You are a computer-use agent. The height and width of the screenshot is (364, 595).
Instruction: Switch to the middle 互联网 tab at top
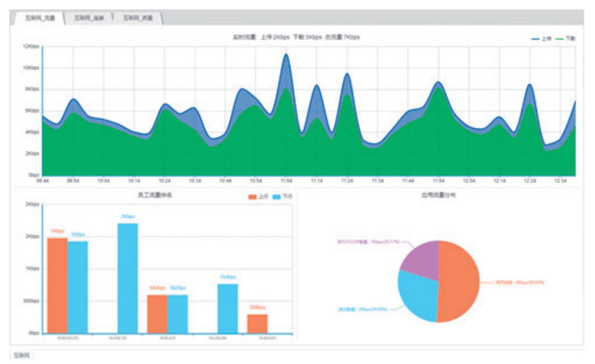(x=89, y=18)
